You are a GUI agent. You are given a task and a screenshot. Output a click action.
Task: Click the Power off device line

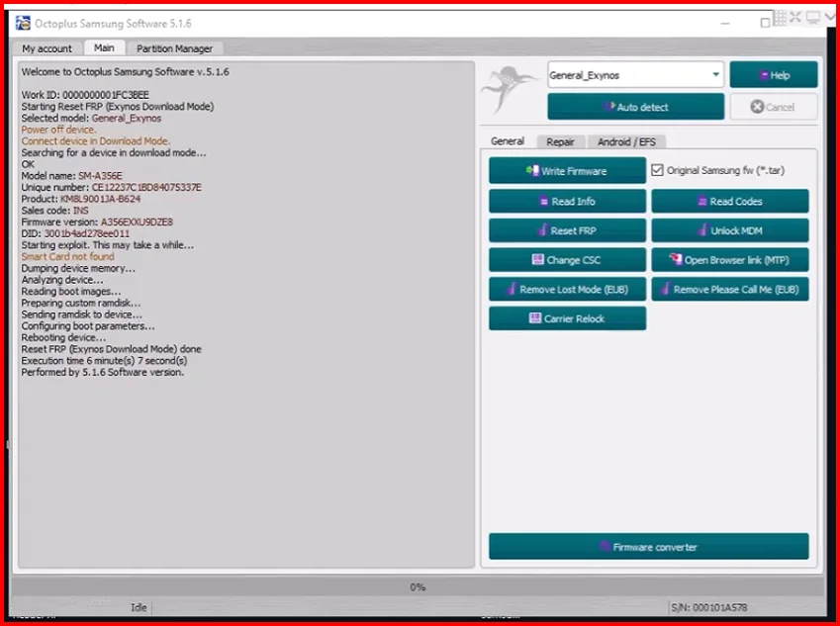[x=59, y=130]
